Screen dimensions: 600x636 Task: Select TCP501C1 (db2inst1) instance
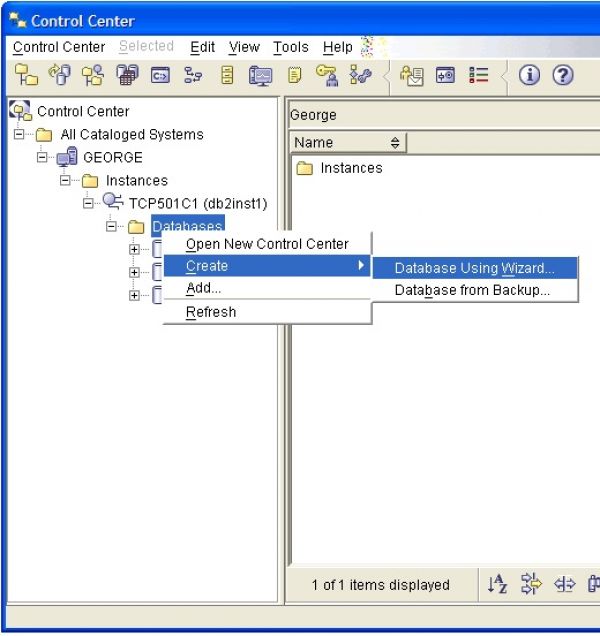[x=198, y=203]
